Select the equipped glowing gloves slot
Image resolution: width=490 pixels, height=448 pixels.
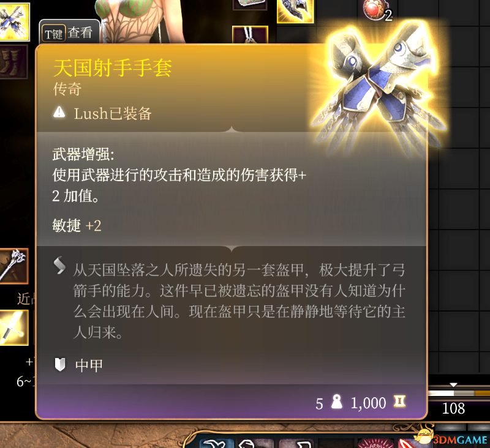click(14, 21)
